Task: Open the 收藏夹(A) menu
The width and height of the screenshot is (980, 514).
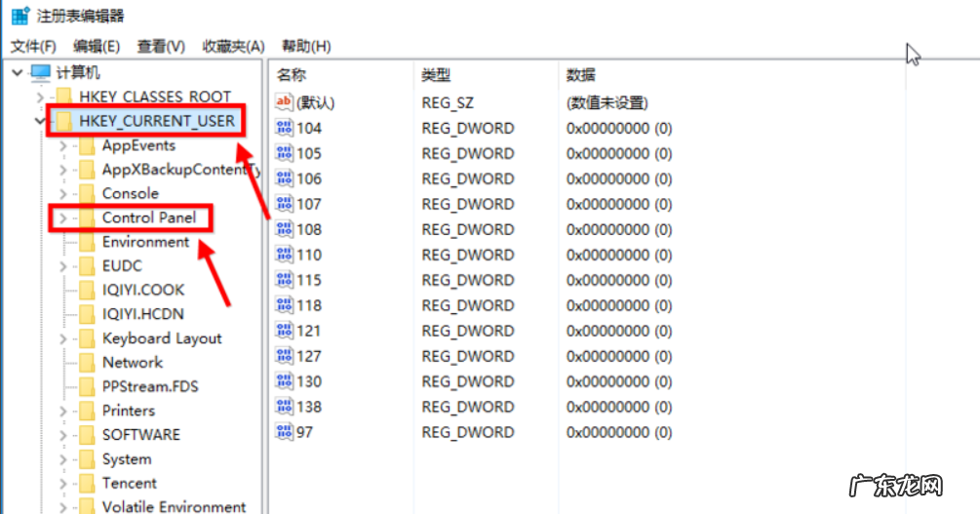Action: point(233,46)
